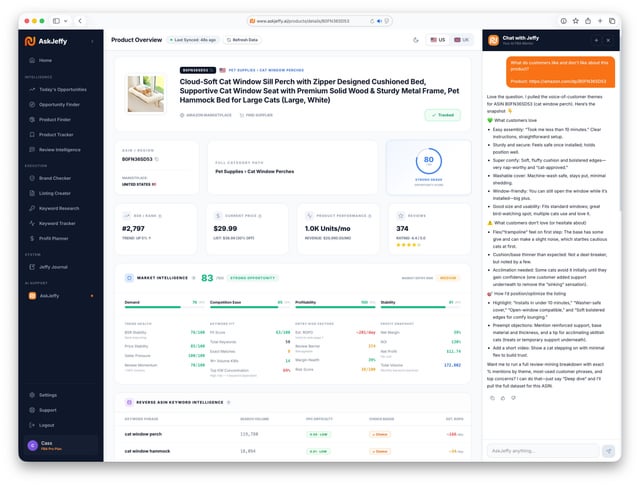Click thumbs down on Jeffy's response
This screenshot has height=486, width=640.
pos(513,398)
